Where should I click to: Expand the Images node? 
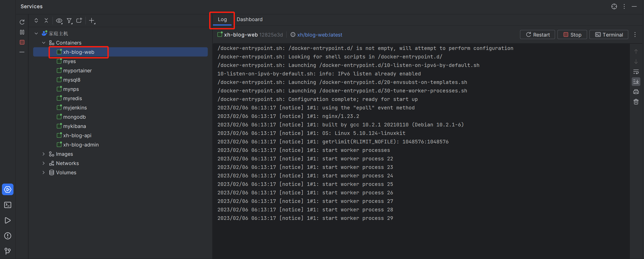(44, 154)
